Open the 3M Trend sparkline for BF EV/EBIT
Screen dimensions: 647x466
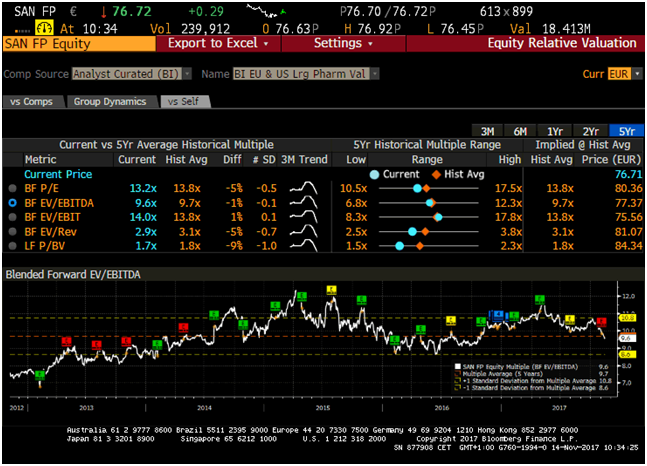[x=303, y=217]
